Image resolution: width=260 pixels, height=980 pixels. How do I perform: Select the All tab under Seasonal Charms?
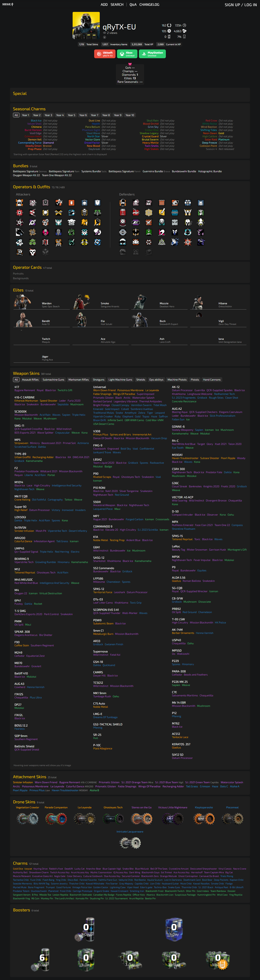pyautogui.click(x=16, y=115)
